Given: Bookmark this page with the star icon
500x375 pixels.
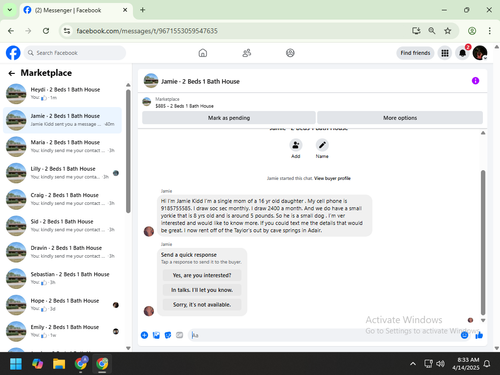Looking at the screenshot, I should [448, 31].
